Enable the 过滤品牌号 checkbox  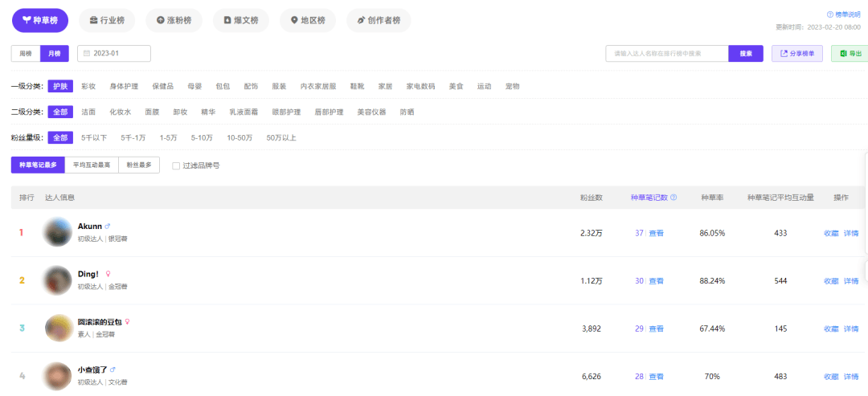pyautogui.click(x=176, y=165)
